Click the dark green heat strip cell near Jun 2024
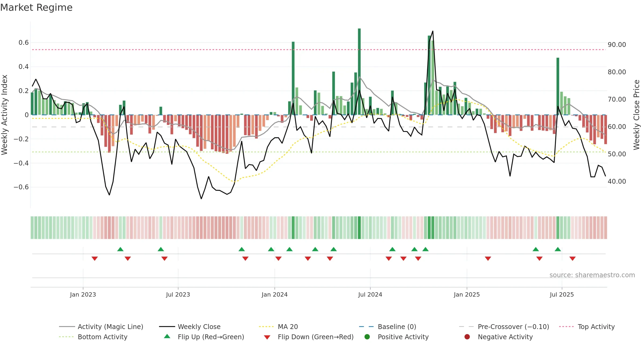644x362 pixels. tap(359, 228)
